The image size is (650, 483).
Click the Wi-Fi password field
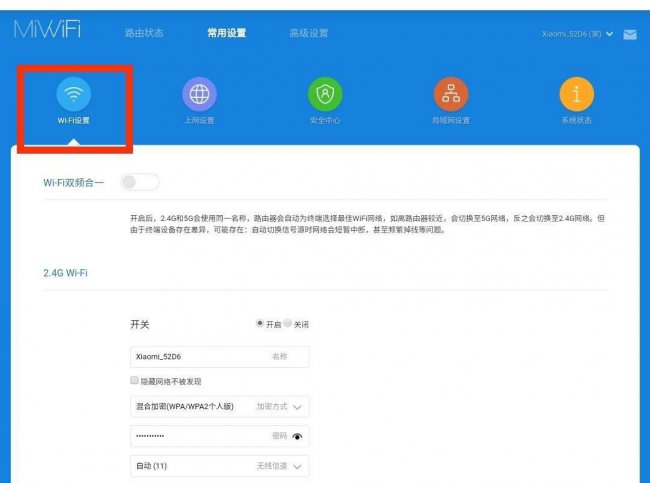coord(219,436)
